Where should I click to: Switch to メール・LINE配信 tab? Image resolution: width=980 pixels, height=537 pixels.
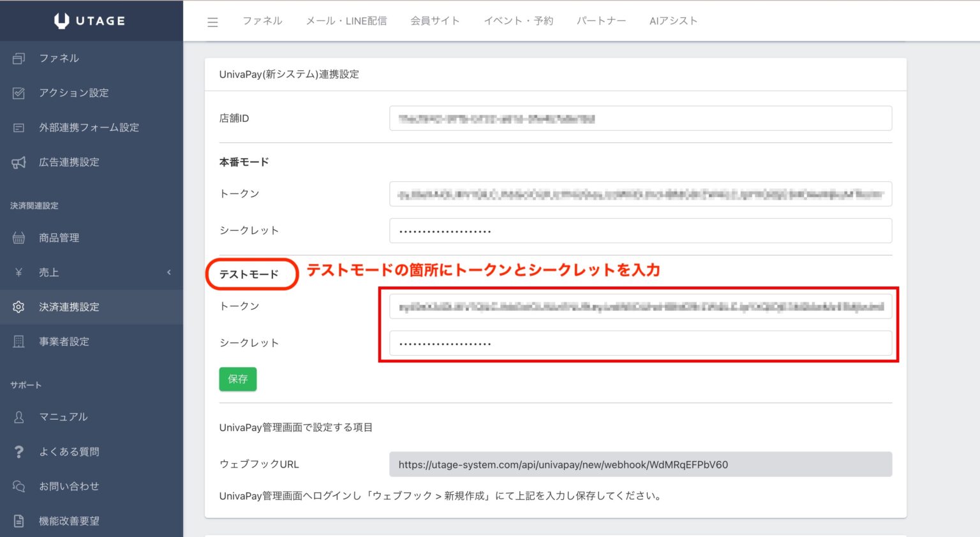346,20
